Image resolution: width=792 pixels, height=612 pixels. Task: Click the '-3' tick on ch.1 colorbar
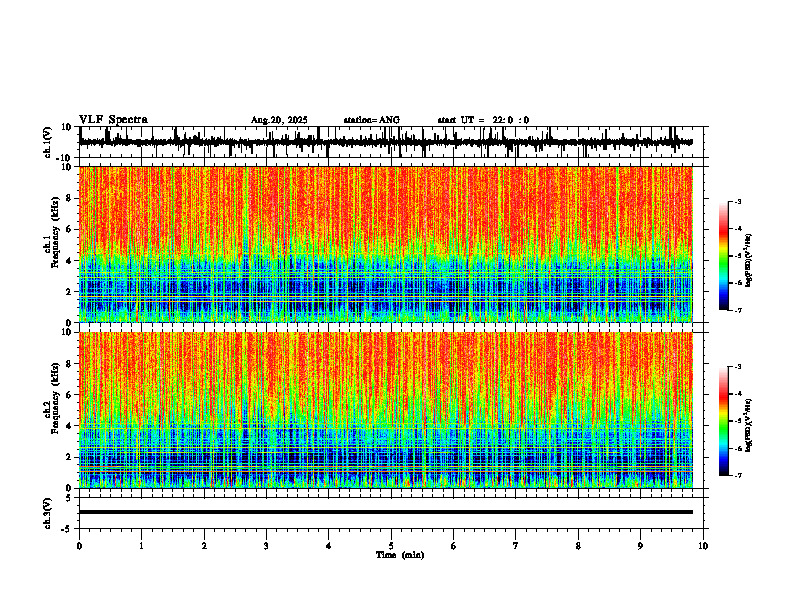click(738, 201)
